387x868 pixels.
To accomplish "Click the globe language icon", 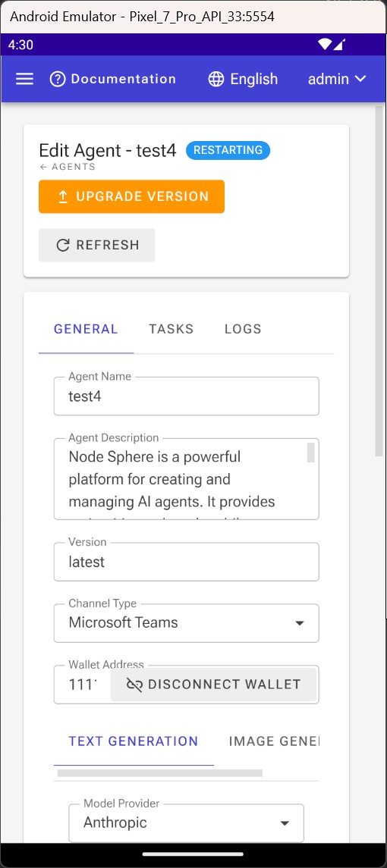I will 216,79.
